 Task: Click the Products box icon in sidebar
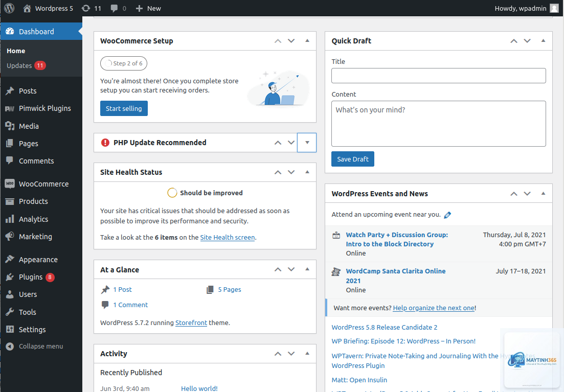(10, 201)
